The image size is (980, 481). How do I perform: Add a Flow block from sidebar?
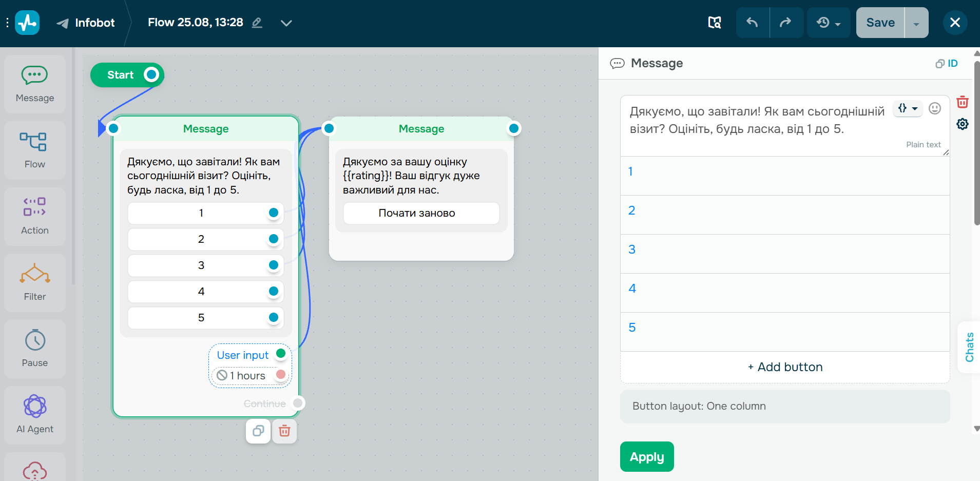tap(35, 150)
